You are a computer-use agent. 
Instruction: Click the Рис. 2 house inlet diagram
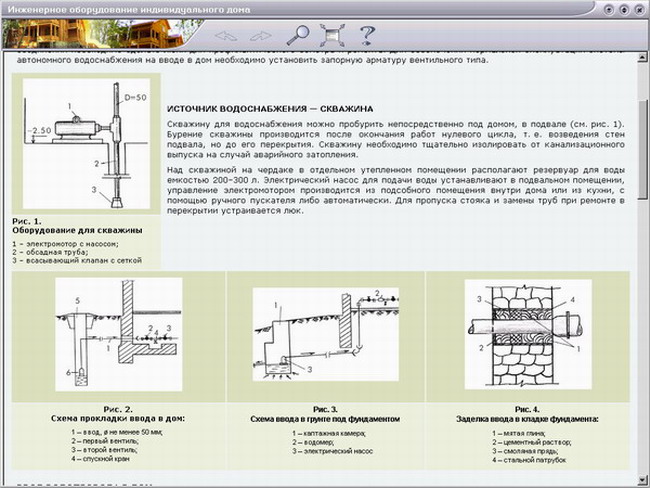119,334
